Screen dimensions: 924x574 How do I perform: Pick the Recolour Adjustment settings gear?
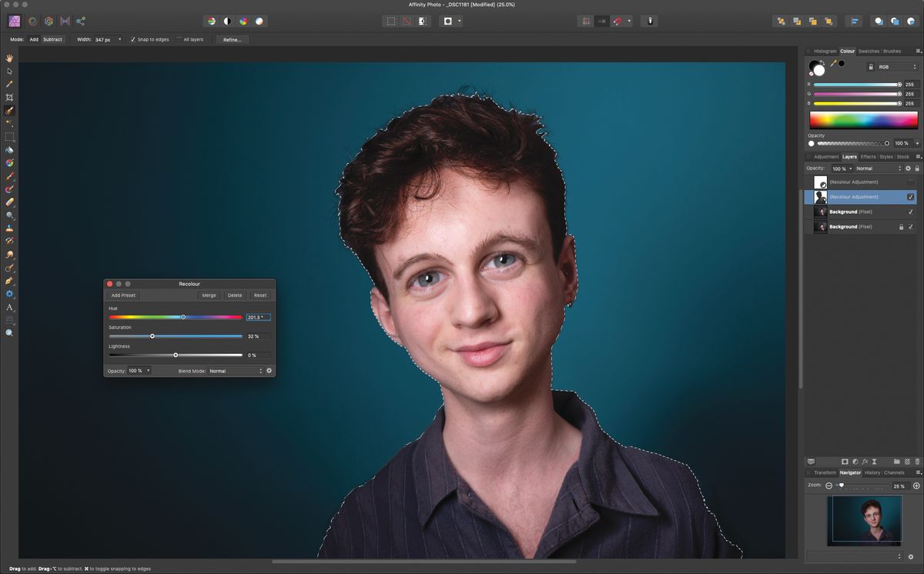(269, 370)
